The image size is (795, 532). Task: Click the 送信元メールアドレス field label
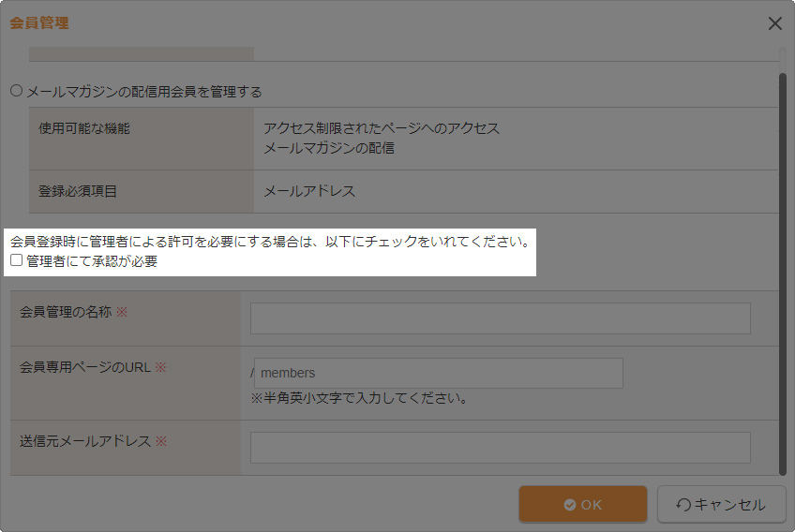coord(85,440)
